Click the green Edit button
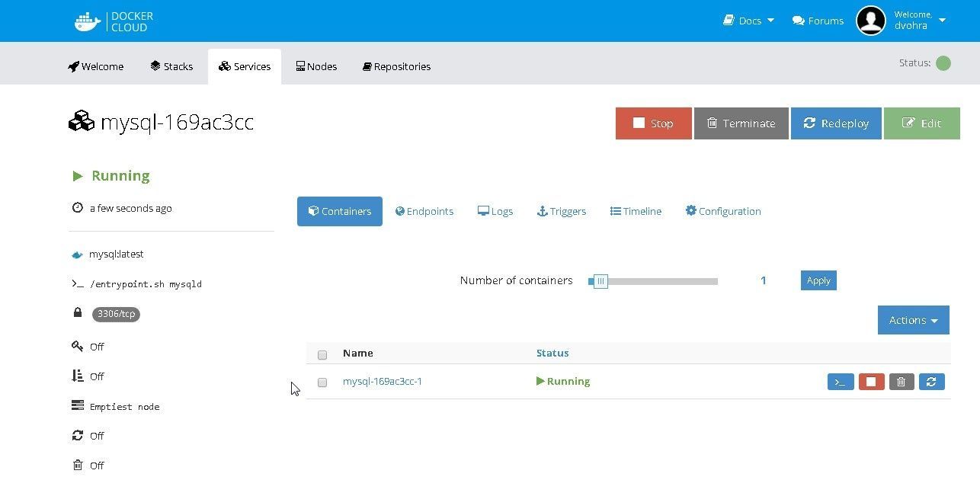Viewport: 980px width, 480px height. pos(922,123)
